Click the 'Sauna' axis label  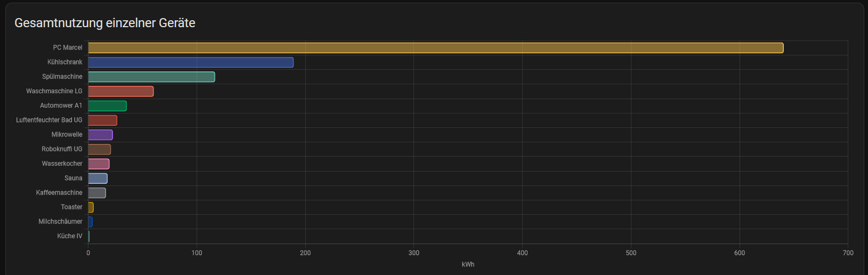pos(74,178)
